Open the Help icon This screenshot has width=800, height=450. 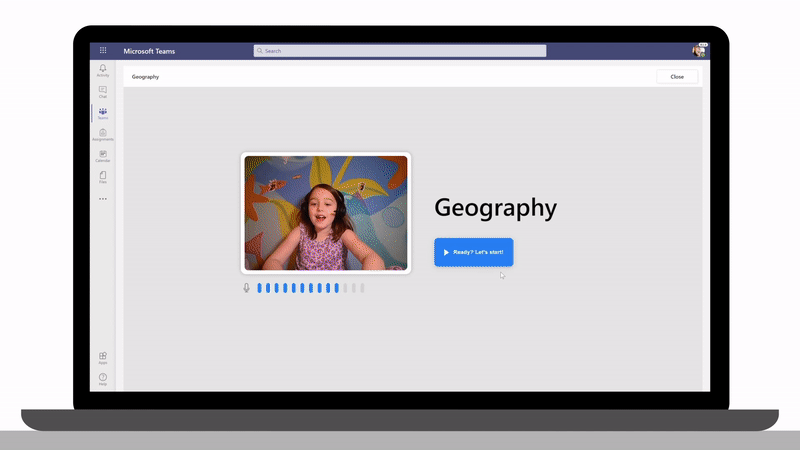pyautogui.click(x=103, y=379)
